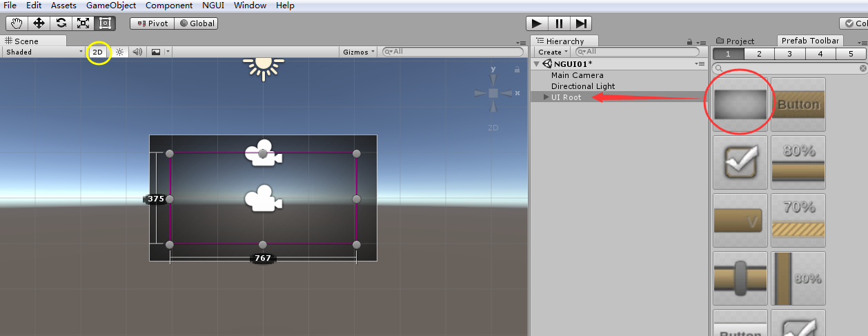The height and width of the screenshot is (336, 868).
Task: Select prefab page 3
Action: click(x=789, y=54)
